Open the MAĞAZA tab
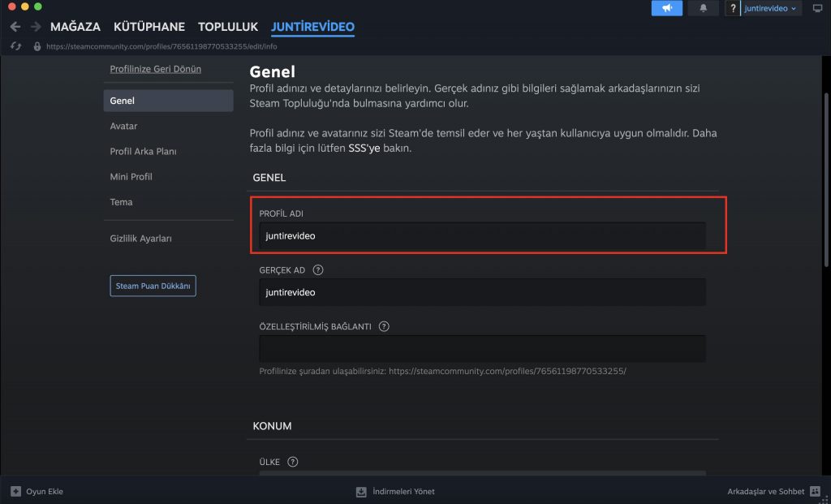This screenshot has width=831, height=504. point(75,27)
